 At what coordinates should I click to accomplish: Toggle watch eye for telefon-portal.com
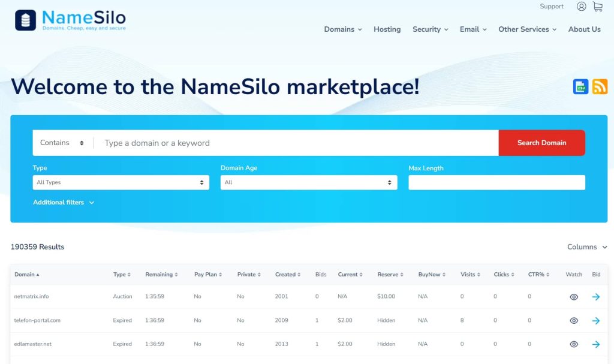pyautogui.click(x=574, y=321)
